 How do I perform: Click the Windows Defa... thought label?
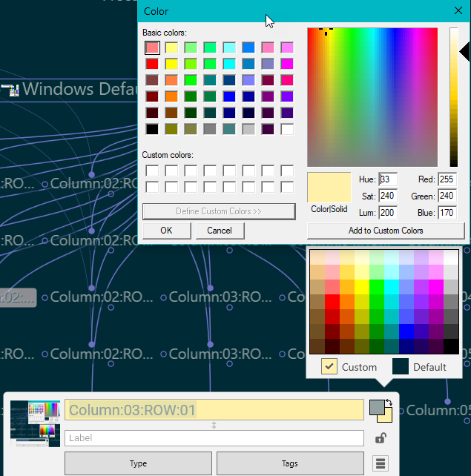[x=79, y=89]
